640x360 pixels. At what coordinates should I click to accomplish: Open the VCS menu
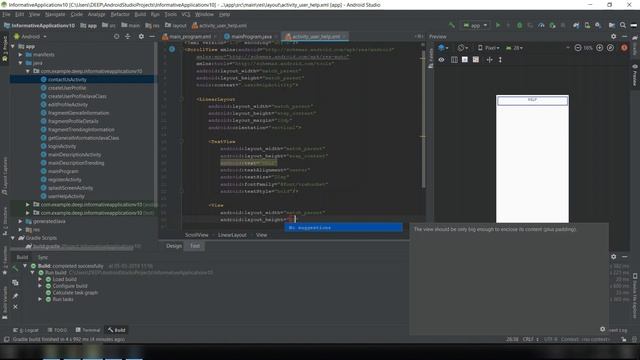point(186,14)
